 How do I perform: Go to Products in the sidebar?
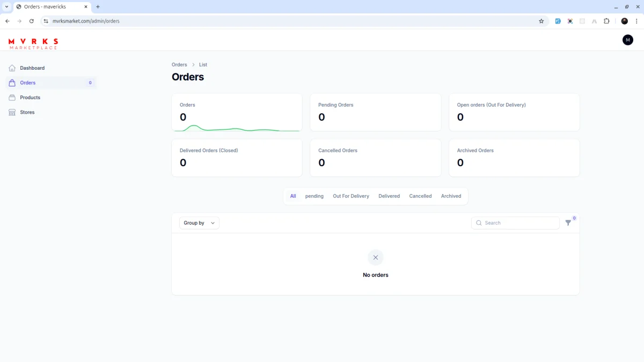tap(51, 98)
